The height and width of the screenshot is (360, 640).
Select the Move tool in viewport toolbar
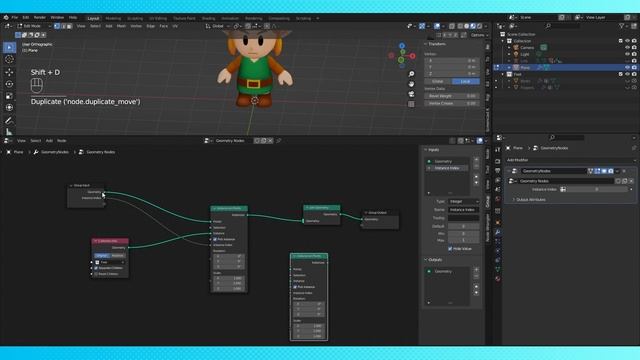[9, 72]
